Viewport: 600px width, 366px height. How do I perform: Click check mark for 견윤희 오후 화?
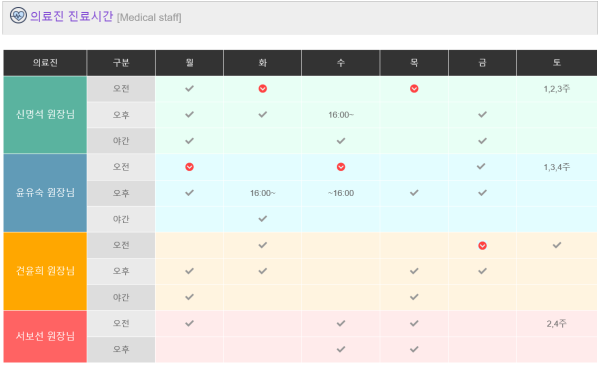pyautogui.click(x=262, y=271)
